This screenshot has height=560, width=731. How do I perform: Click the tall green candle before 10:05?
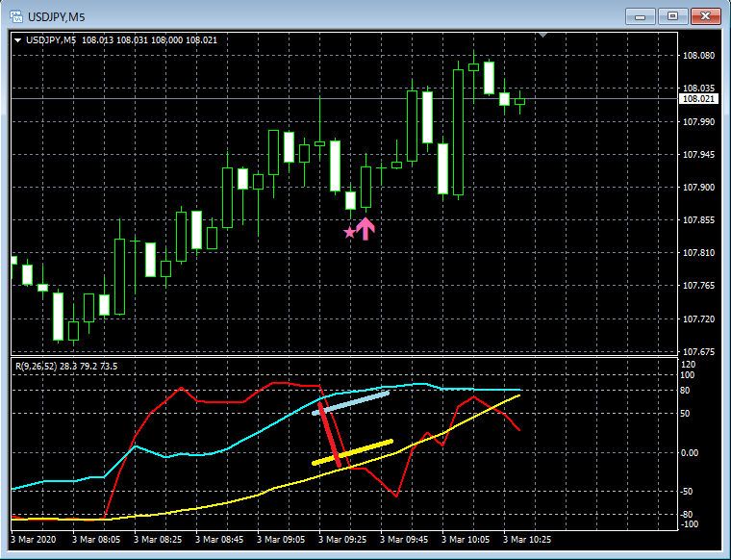[458, 132]
